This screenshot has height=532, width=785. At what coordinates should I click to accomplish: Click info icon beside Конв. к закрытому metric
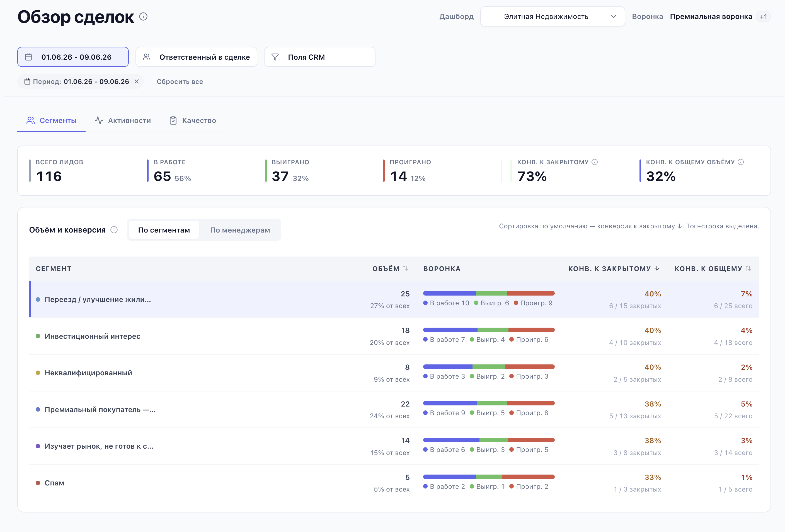(595, 162)
